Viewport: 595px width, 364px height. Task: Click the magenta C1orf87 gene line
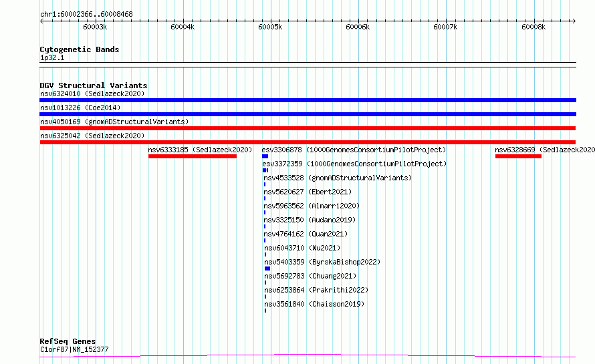point(308,355)
